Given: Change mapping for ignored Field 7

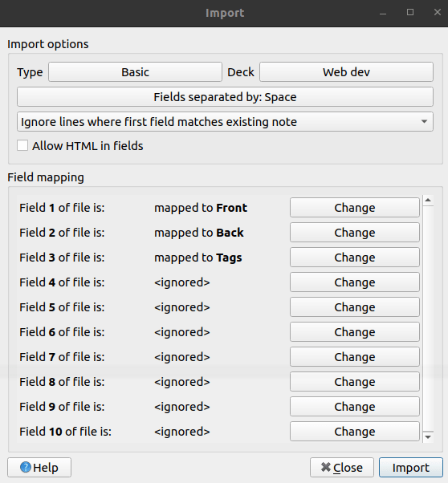Looking at the screenshot, I should [355, 357].
